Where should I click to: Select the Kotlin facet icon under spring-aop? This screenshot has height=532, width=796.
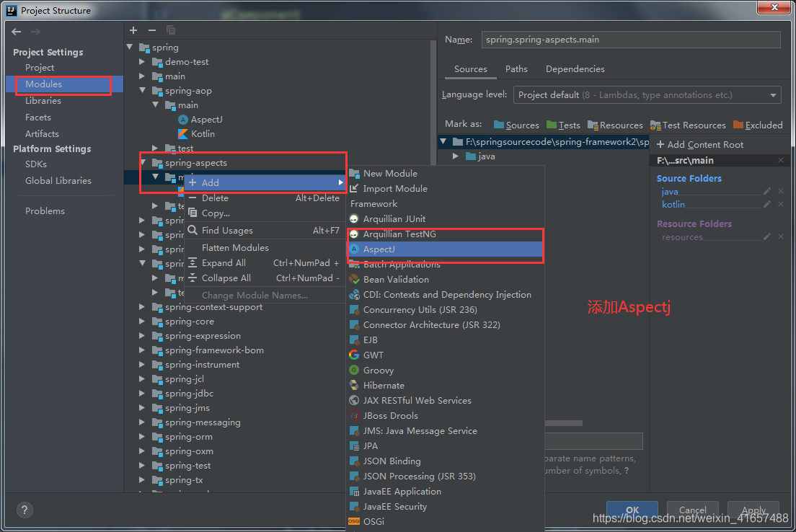coord(183,134)
